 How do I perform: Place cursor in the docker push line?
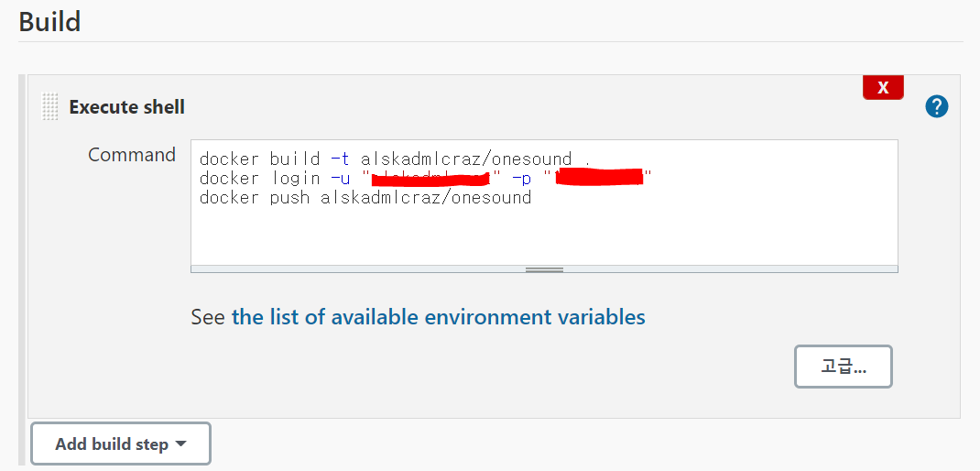coord(365,198)
